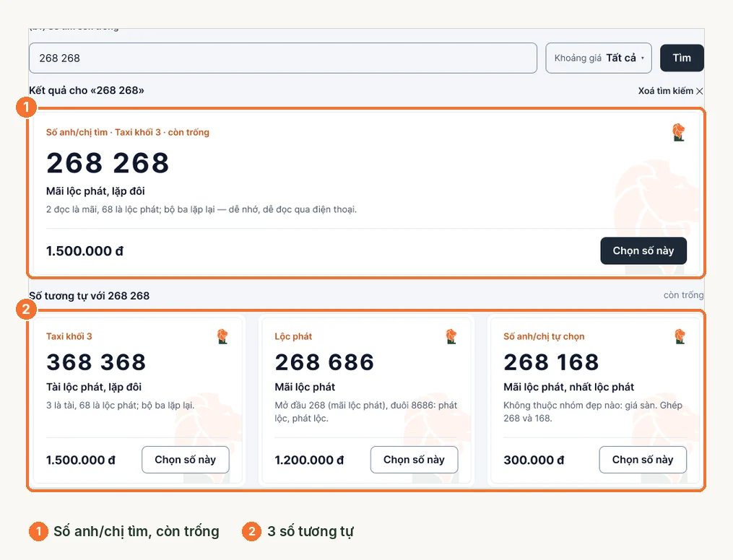Click the Mãi lộc phát, nhất lộc phát subtitle
733x560 pixels.
click(x=568, y=387)
